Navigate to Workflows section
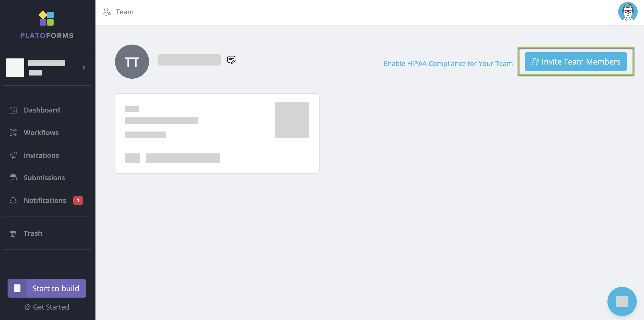The height and width of the screenshot is (320, 644). click(x=41, y=132)
